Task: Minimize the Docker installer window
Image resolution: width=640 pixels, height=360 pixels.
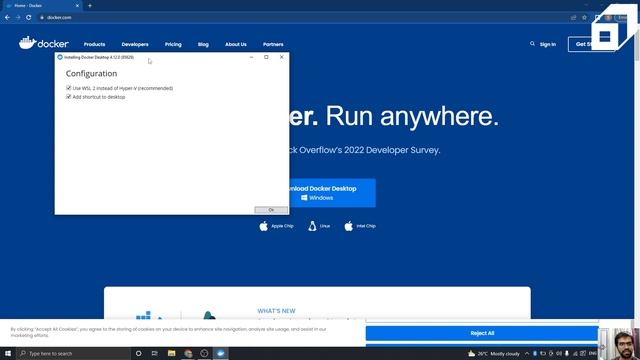Action: click(x=251, y=57)
